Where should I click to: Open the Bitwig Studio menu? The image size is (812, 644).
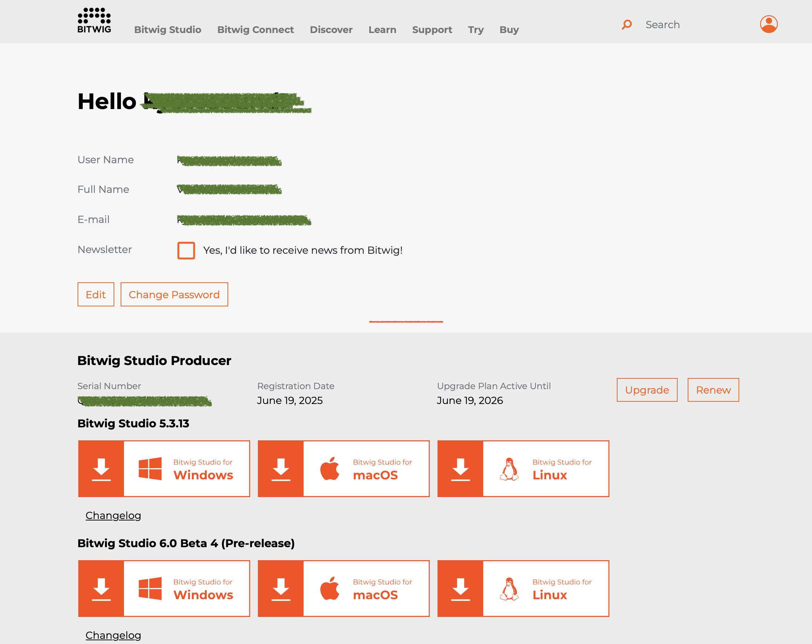168,30
